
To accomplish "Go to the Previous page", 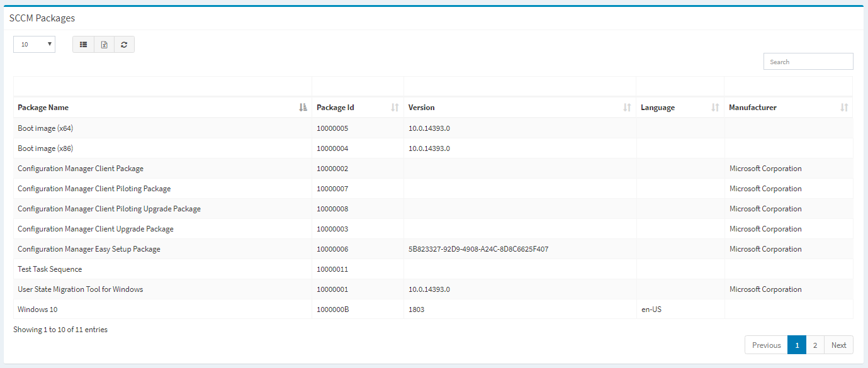I will pos(766,345).
